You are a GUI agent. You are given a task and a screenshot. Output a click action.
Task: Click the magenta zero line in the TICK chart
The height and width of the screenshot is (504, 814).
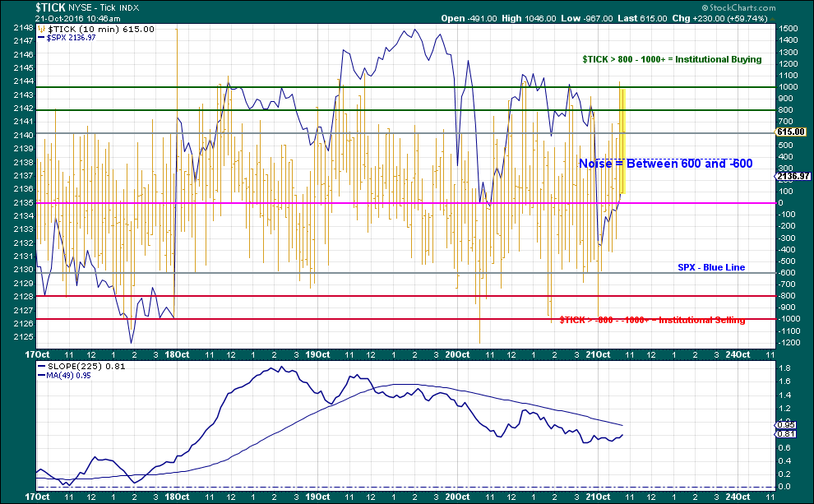[405, 203]
